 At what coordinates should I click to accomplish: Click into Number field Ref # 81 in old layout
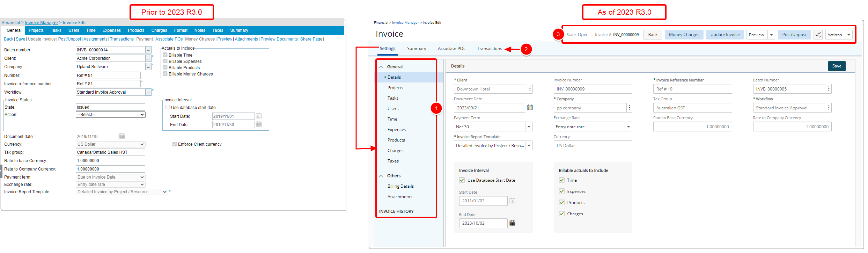(x=108, y=75)
